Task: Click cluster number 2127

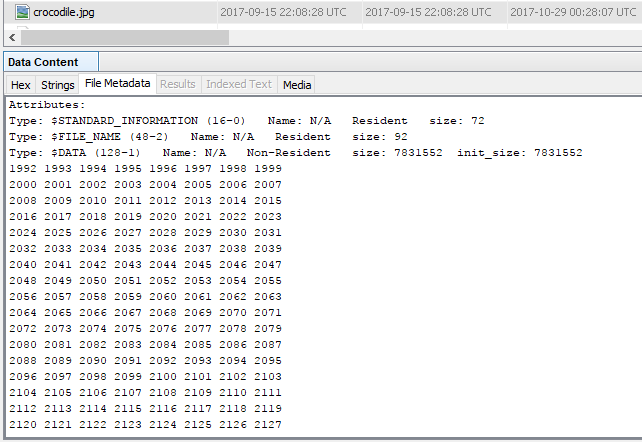Action: (x=268, y=424)
